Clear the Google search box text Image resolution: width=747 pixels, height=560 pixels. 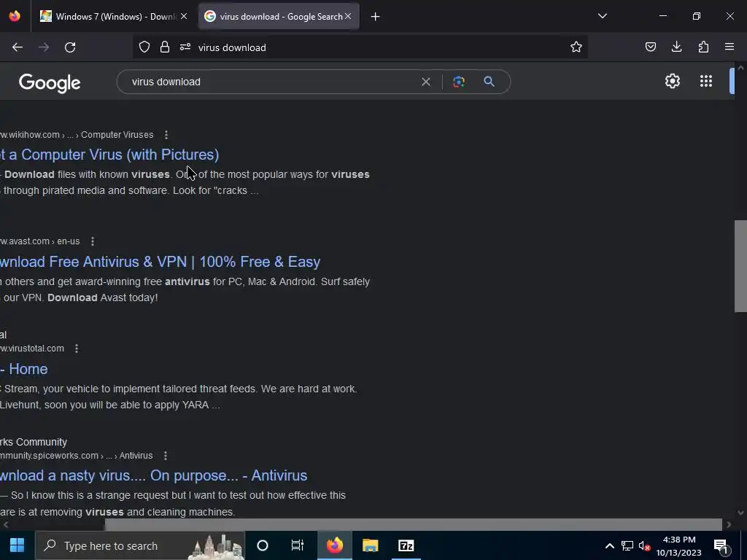[426, 82]
